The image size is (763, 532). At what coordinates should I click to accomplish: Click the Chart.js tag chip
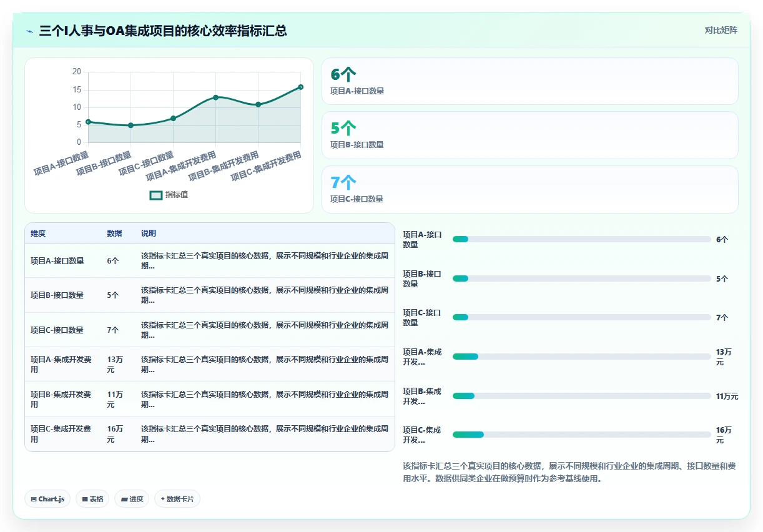(48, 499)
